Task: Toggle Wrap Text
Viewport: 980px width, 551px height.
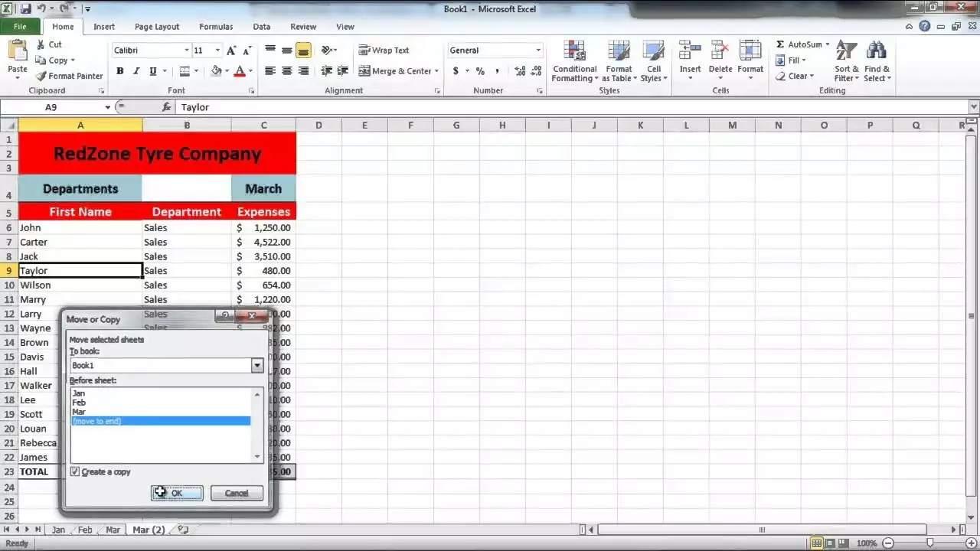Action: 384,51
